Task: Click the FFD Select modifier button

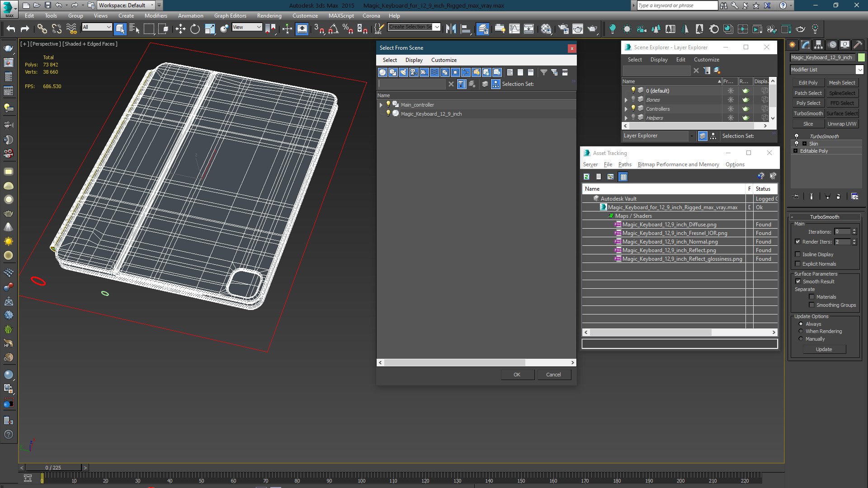Action: (842, 103)
